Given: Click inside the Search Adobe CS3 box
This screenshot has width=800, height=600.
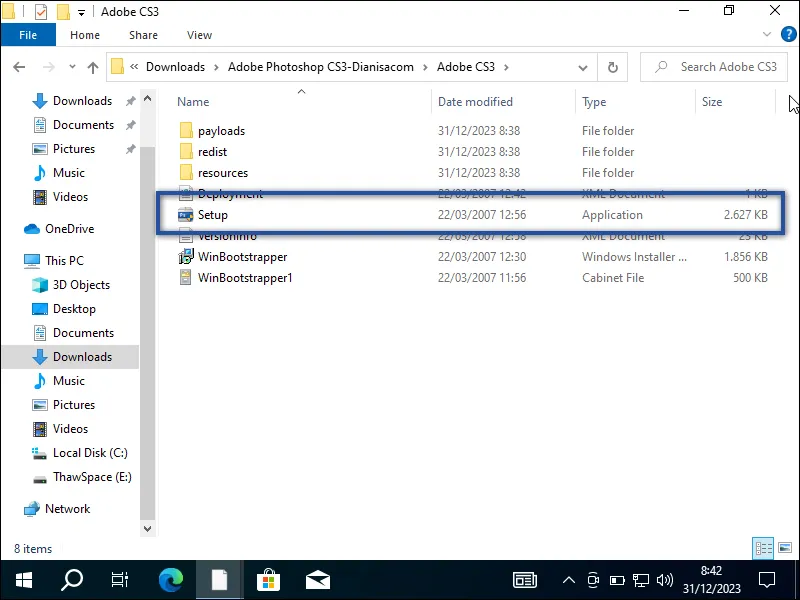Looking at the screenshot, I should 720,67.
